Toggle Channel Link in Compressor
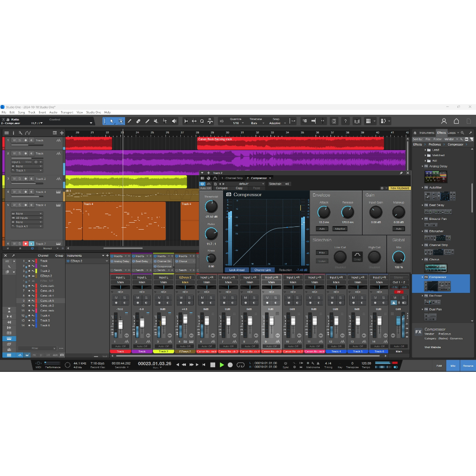Viewport: 476px width, 476px height. point(263,270)
